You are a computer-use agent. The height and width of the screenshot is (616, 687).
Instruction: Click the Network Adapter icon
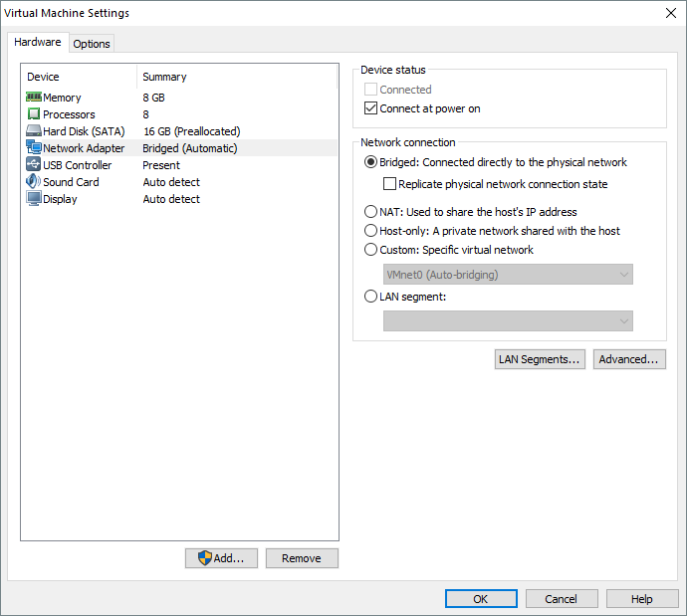[x=33, y=148]
